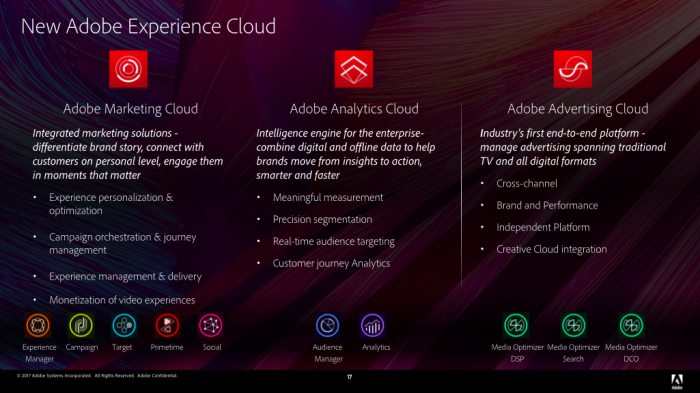The image size is (700, 393).
Task: Click the bullet Experience management & delivery
Action: click(125, 276)
